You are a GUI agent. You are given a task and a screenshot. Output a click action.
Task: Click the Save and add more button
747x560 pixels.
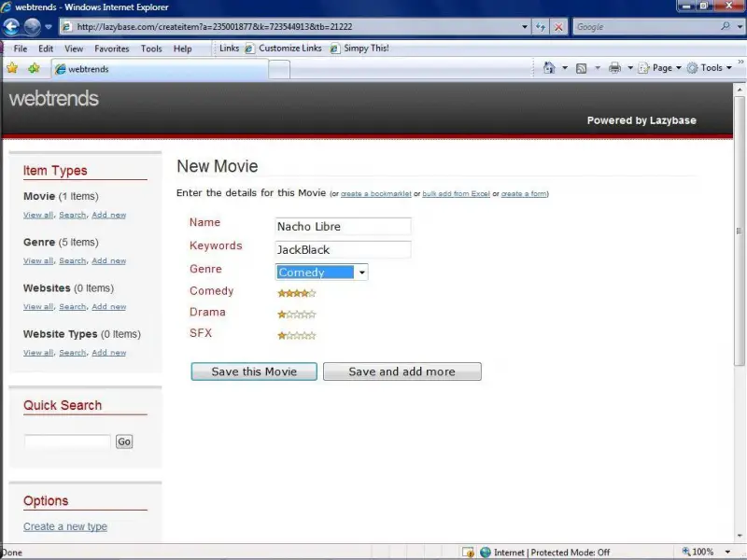(x=402, y=371)
